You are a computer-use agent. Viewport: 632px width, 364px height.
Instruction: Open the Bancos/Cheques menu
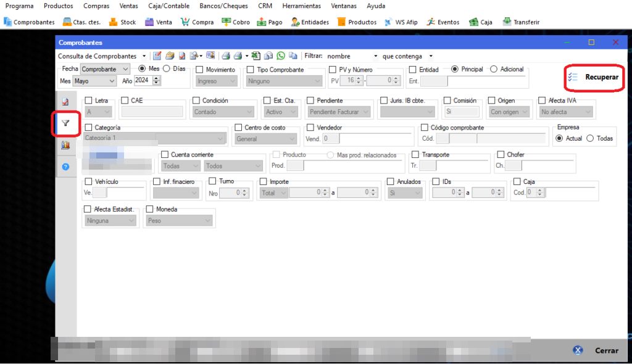click(x=223, y=6)
